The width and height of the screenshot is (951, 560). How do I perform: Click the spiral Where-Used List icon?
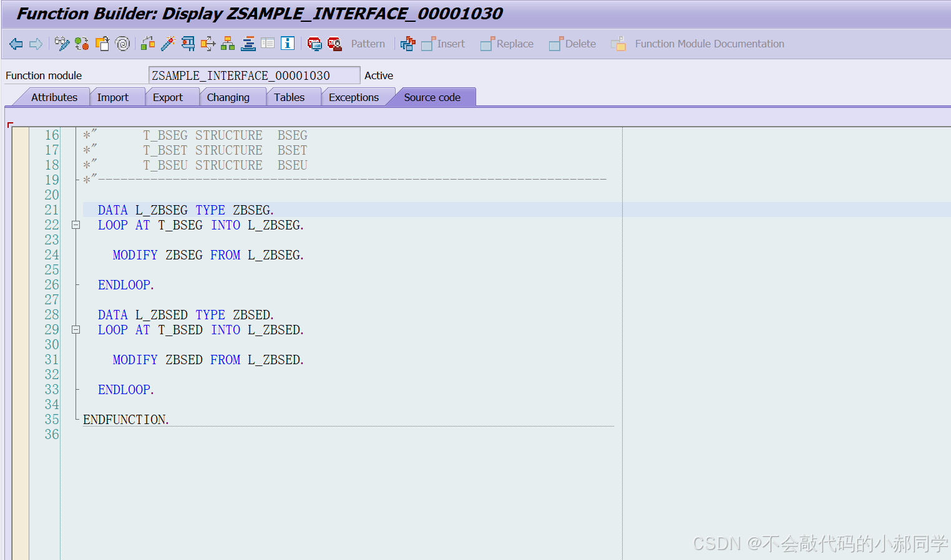click(x=122, y=44)
